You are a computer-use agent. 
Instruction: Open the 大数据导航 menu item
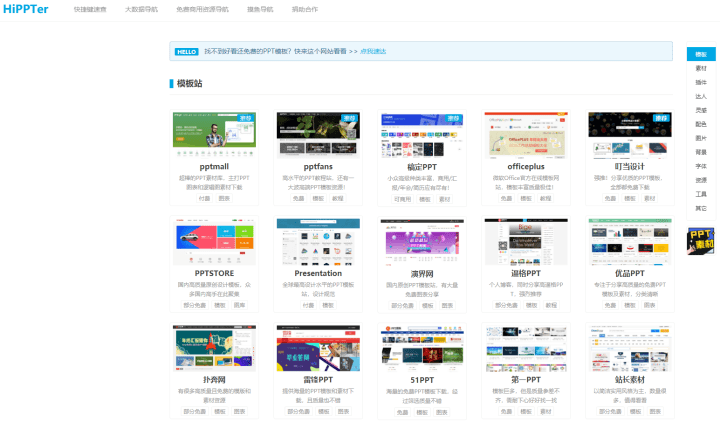click(x=141, y=9)
